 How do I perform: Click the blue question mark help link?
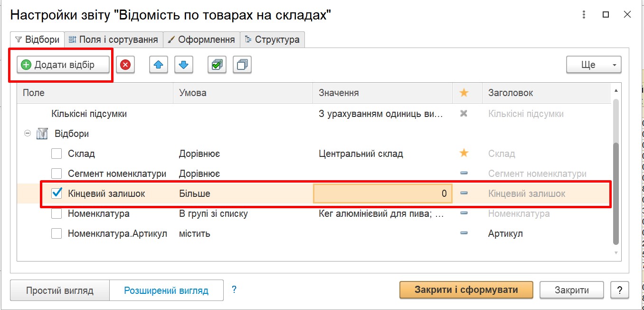pos(234,289)
